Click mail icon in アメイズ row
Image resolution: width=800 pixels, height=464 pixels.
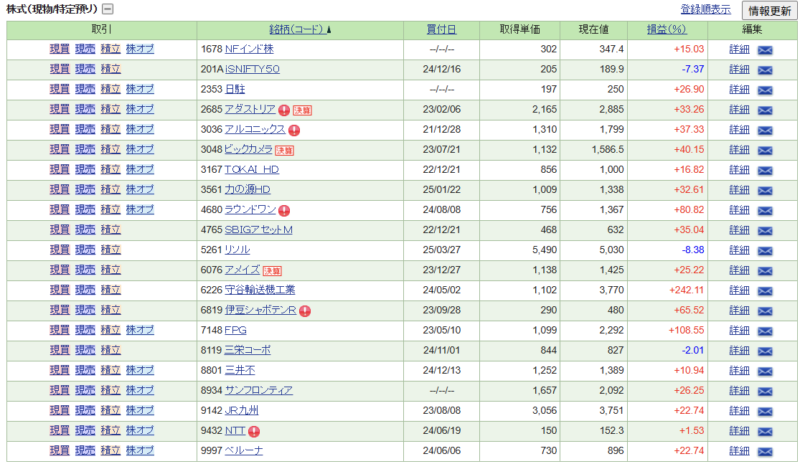765,271
